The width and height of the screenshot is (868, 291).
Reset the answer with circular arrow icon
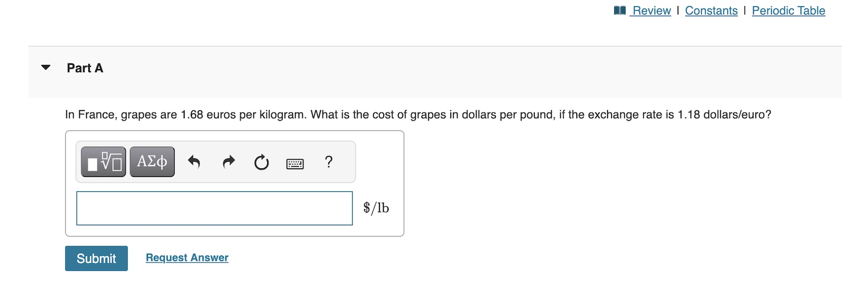tap(261, 163)
